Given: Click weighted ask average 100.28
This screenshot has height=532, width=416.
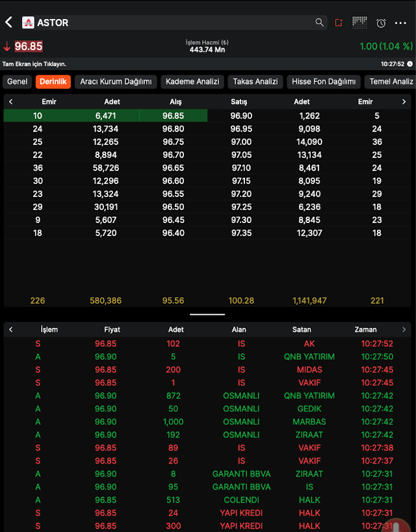Looking at the screenshot, I should pyautogui.click(x=241, y=300).
